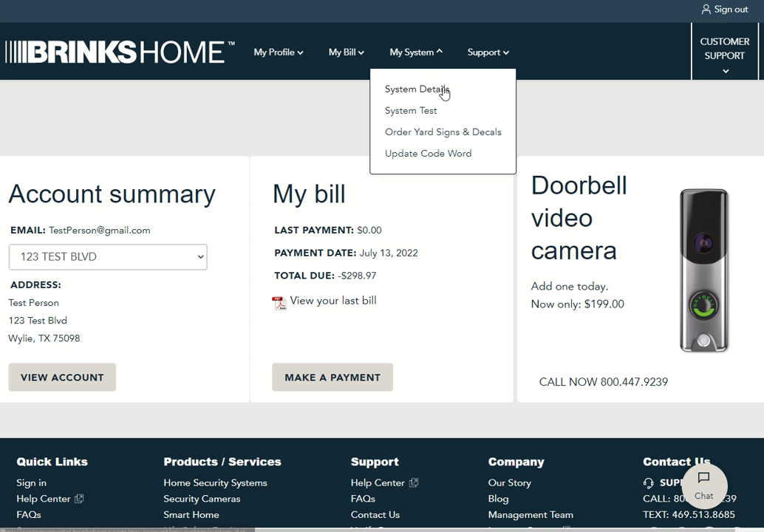
Task: Open the Sign in footer link
Action: tap(31, 482)
